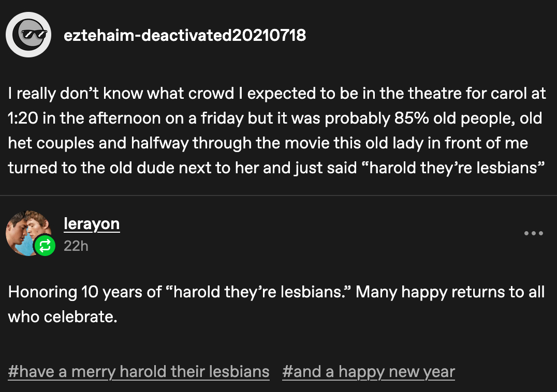
Task: Click the 22h post timestamp
Action: click(76, 246)
